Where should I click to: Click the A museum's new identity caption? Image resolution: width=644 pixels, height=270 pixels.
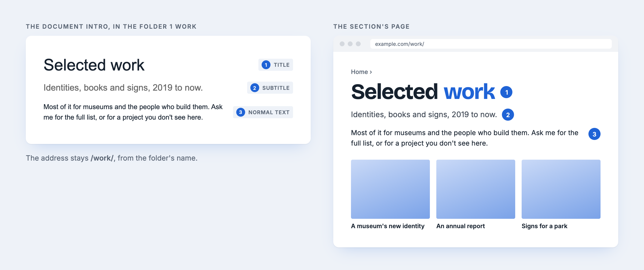pyautogui.click(x=388, y=226)
